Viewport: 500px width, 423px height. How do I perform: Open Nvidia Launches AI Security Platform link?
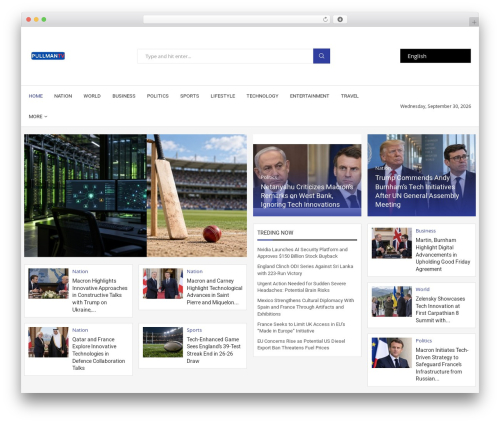302,253
